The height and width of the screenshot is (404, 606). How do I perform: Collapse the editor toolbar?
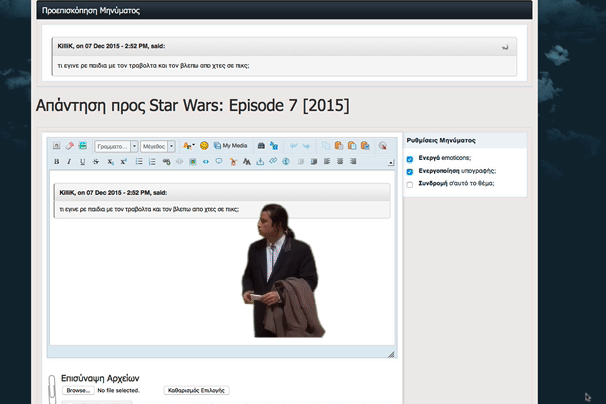391,163
